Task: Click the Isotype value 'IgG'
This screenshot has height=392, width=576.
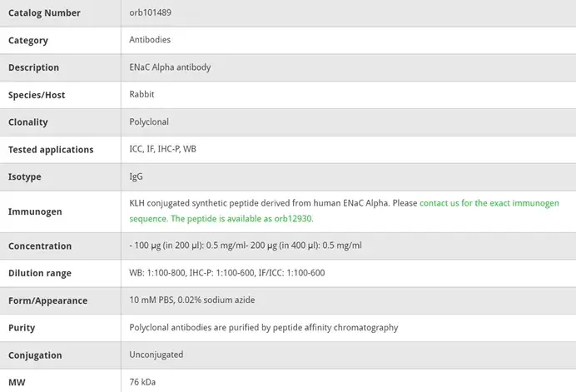Action: (x=136, y=176)
